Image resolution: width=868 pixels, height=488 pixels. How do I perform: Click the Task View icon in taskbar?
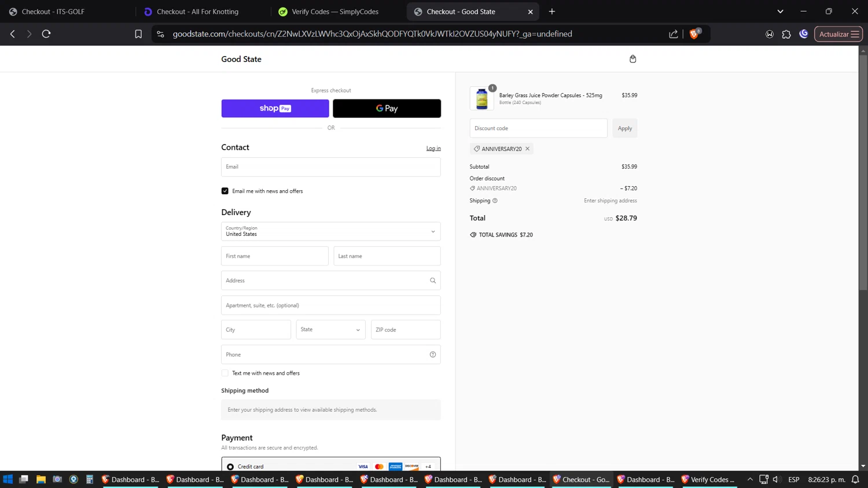(24, 479)
